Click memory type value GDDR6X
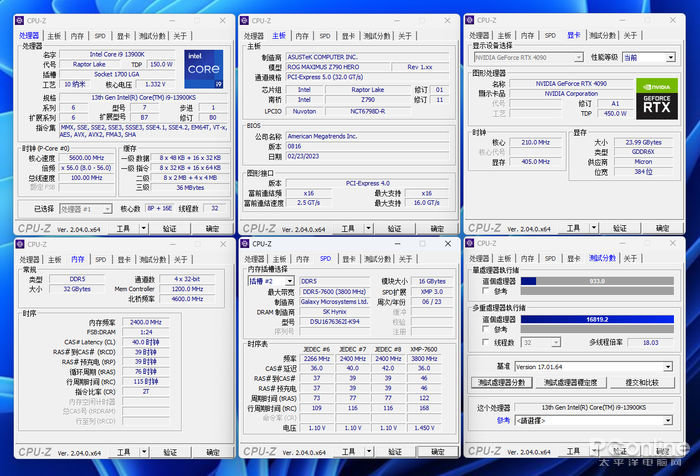Viewport: 700px width, 476px height. point(643,152)
